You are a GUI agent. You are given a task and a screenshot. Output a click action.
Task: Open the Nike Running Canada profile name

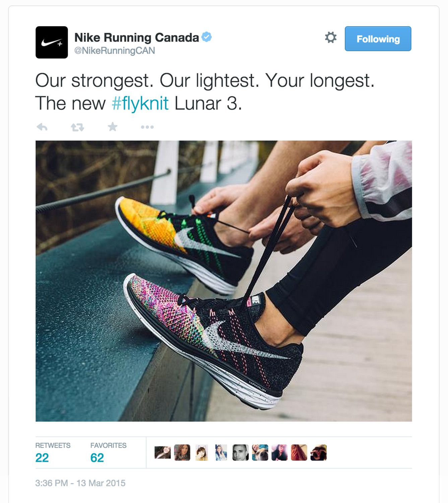pyautogui.click(x=137, y=37)
